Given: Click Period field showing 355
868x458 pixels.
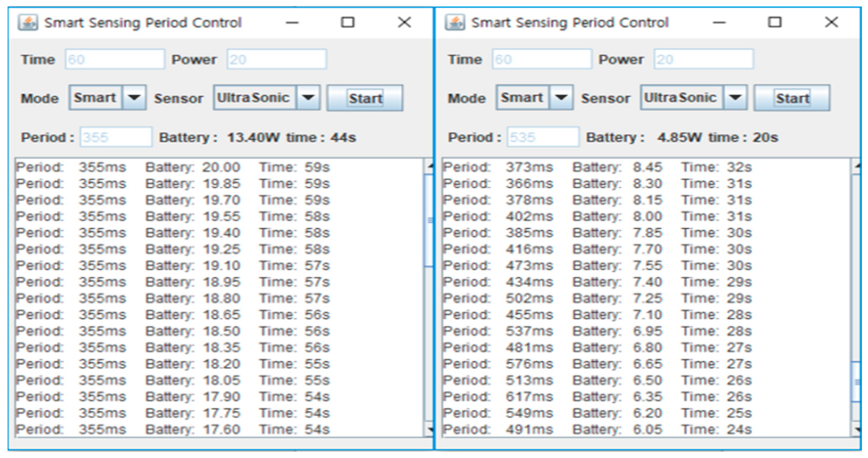Looking at the screenshot, I should click(116, 137).
